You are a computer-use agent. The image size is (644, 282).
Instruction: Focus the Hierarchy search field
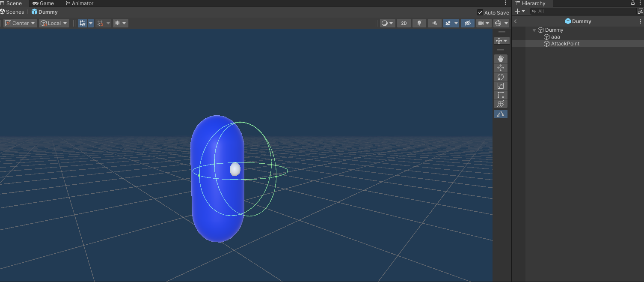(583, 11)
